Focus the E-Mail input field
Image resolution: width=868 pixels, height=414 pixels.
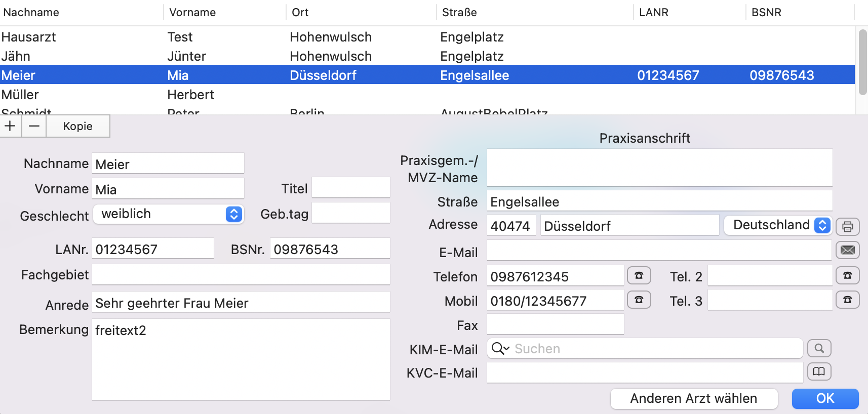[659, 251]
